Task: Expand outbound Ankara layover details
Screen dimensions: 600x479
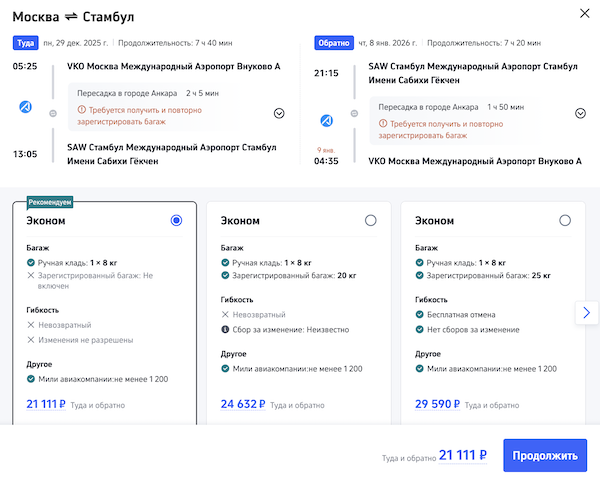Action: click(279, 113)
